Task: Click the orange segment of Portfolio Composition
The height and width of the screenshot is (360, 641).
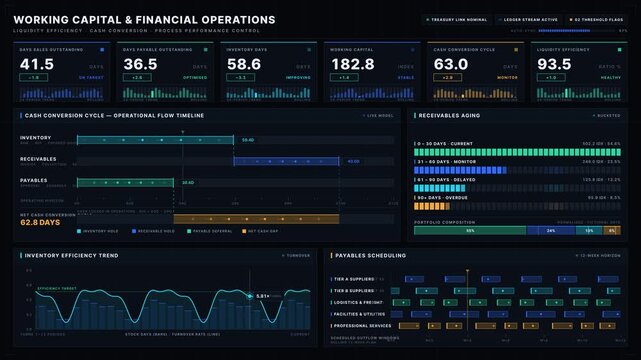Action: click(x=612, y=231)
